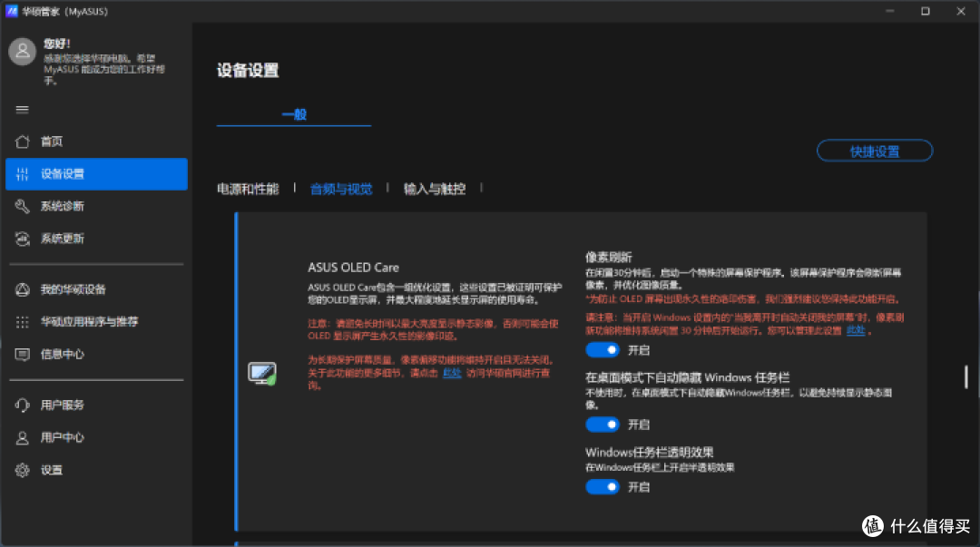980x547 pixels.
Task: Click the Windows任务栏透明效果 heading
Action: [650, 452]
